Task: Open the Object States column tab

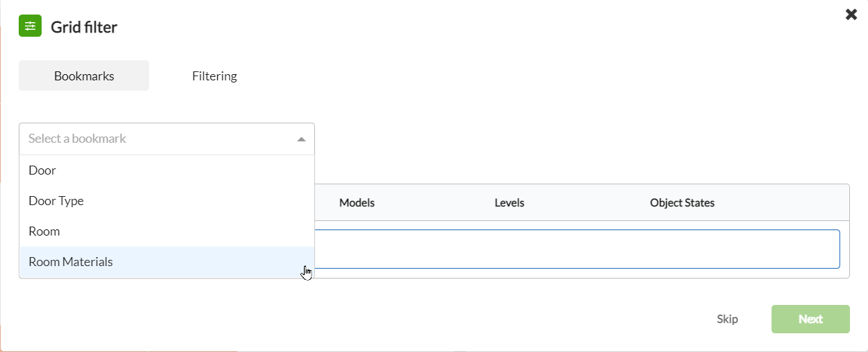Action: pyautogui.click(x=682, y=203)
